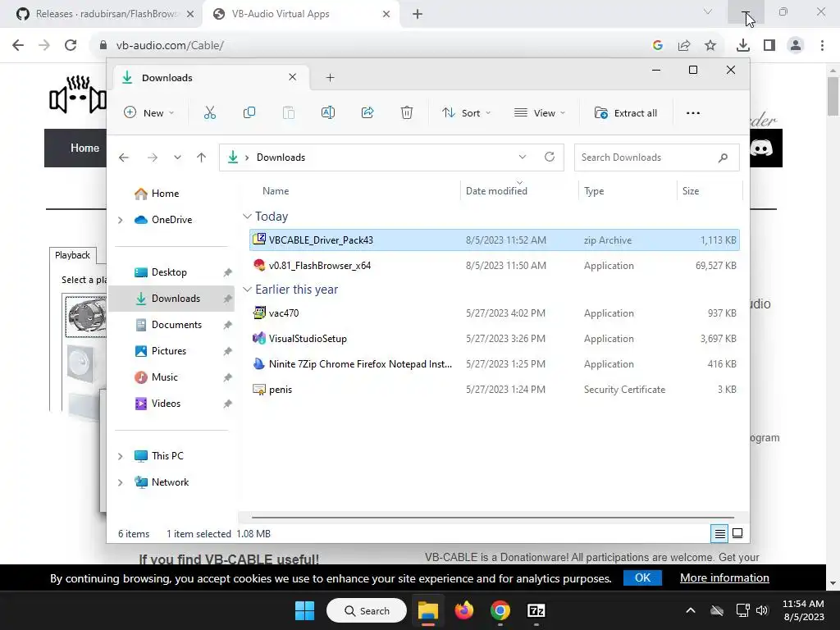Close the Downloads Explorer tab
Image resolution: width=840 pixels, height=630 pixels.
click(293, 77)
